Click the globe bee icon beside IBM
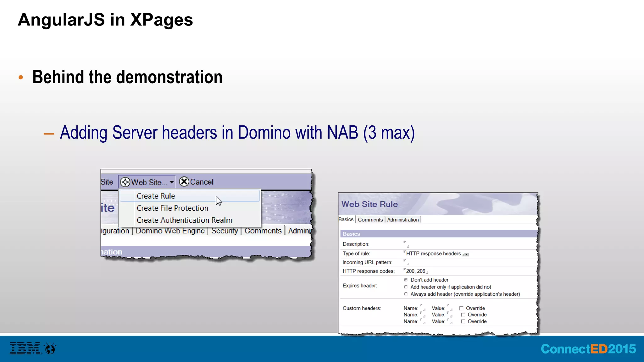Viewport: 644px width, 362px height. tap(50, 348)
